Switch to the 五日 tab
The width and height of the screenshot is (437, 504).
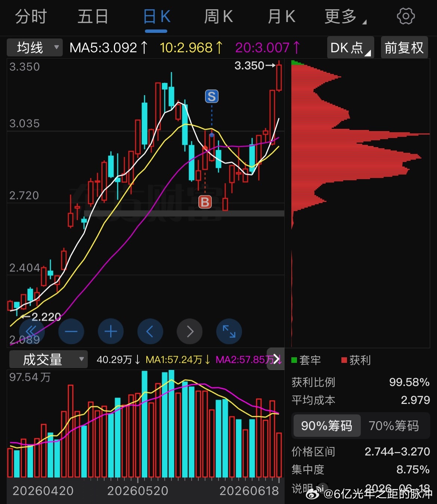[x=93, y=17]
